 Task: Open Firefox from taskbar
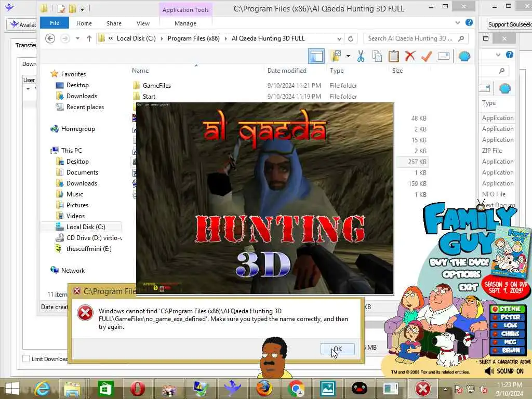tap(264, 389)
